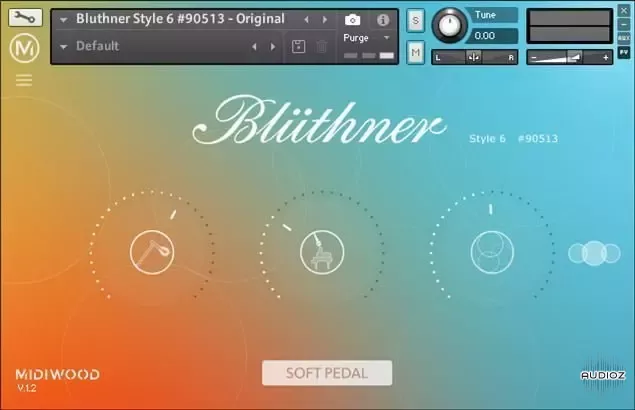Click the microphone dial's outer ring indicator
The height and width of the screenshot is (410, 635).
pyautogui.click(x=287, y=228)
